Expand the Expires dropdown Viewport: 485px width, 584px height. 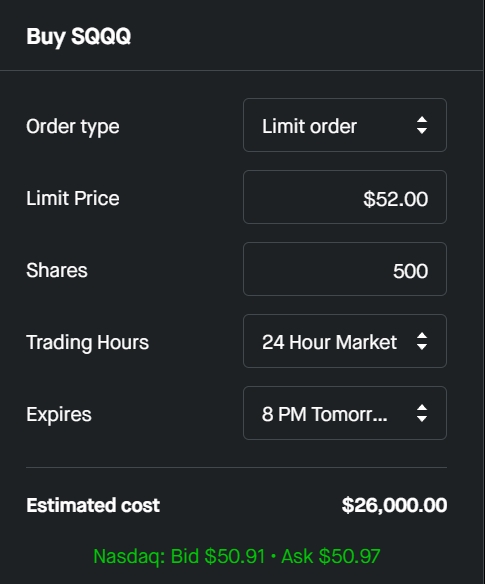point(345,413)
